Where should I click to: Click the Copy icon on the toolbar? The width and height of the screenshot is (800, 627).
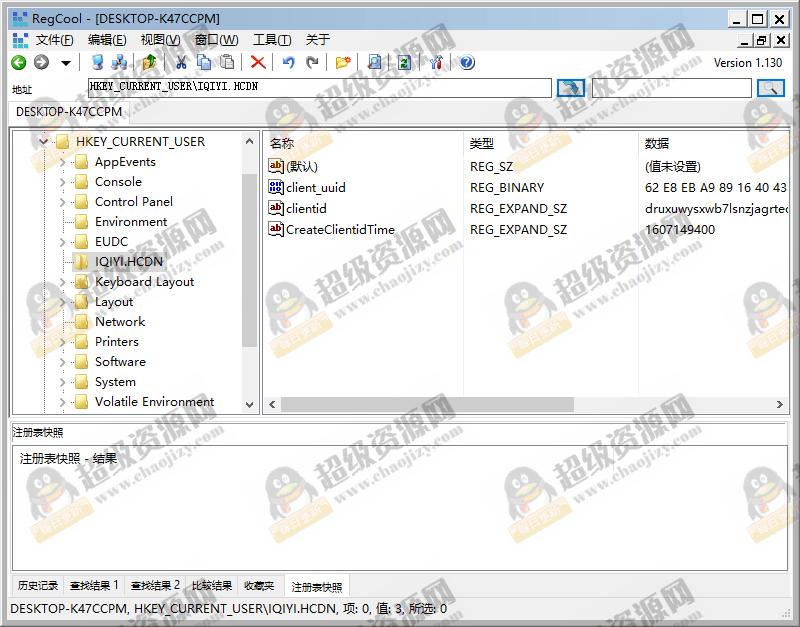coord(205,62)
